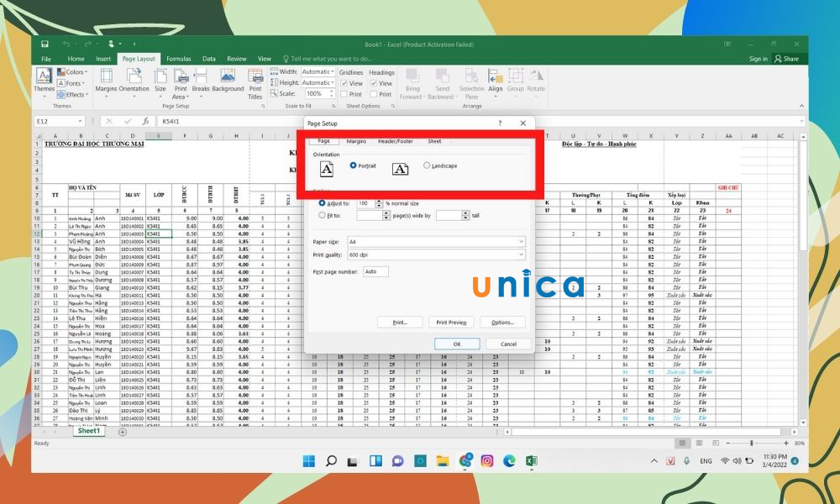This screenshot has height=504, width=840.
Task: Click Share in the title area
Action: click(786, 59)
